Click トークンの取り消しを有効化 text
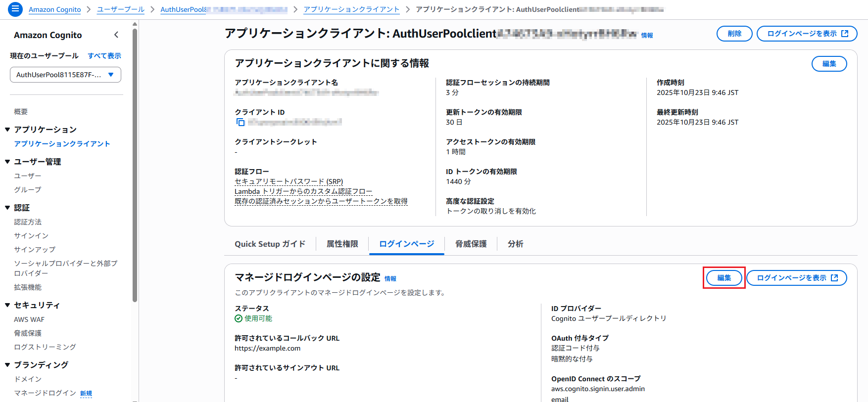Viewport: 868px width, 402px height. (x=491, y=211)
